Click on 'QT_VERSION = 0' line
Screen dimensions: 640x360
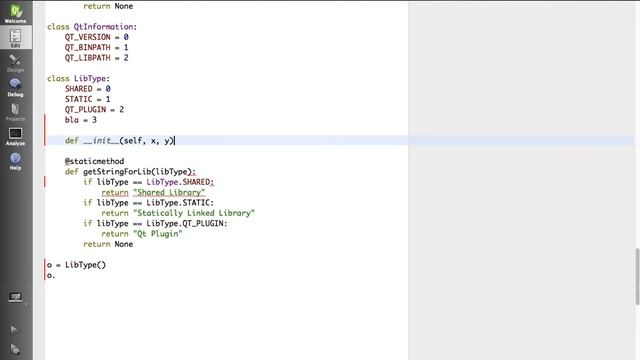point(96,37)
